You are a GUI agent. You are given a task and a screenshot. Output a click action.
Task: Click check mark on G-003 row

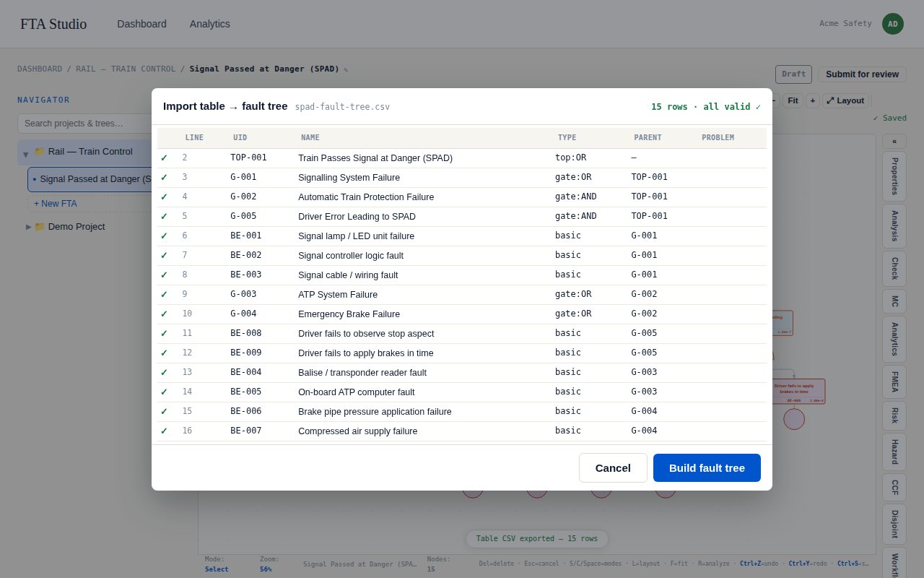(x=164, y=294)
